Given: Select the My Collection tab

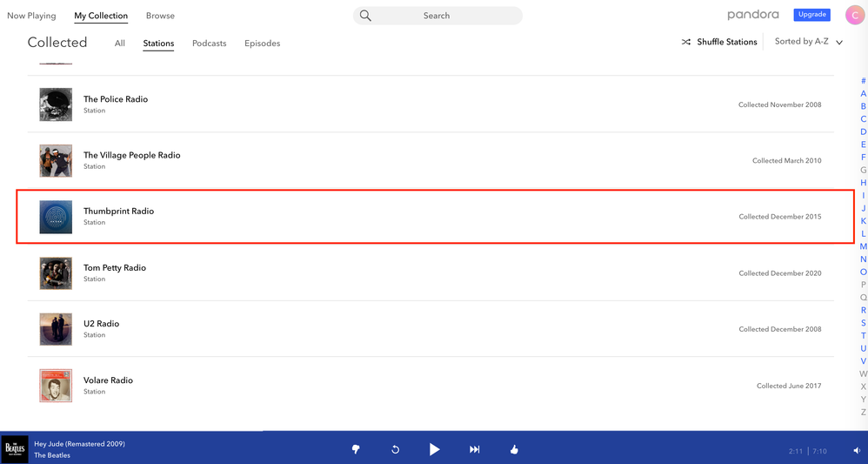Looking at the screenshot, I should 101,16.
